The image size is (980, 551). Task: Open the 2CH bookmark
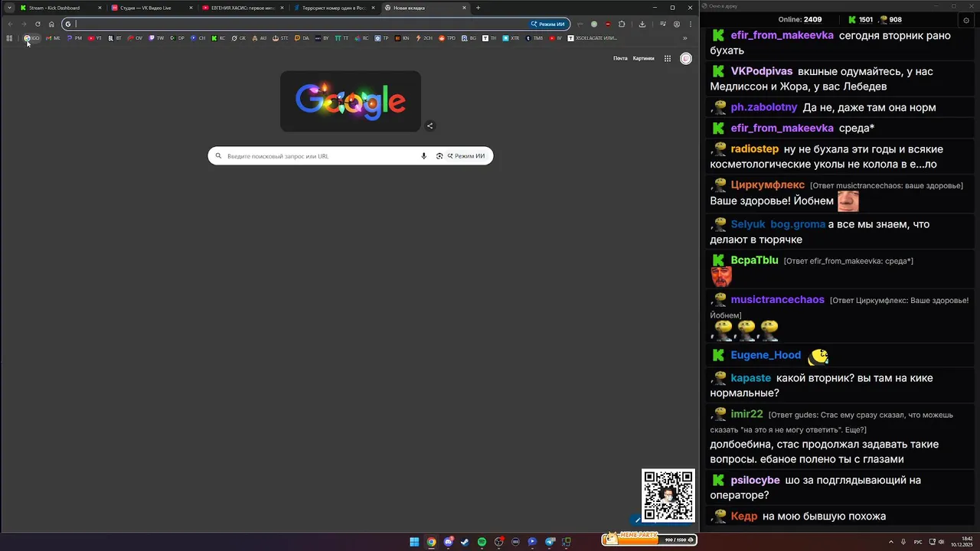[x=424, y=37]
